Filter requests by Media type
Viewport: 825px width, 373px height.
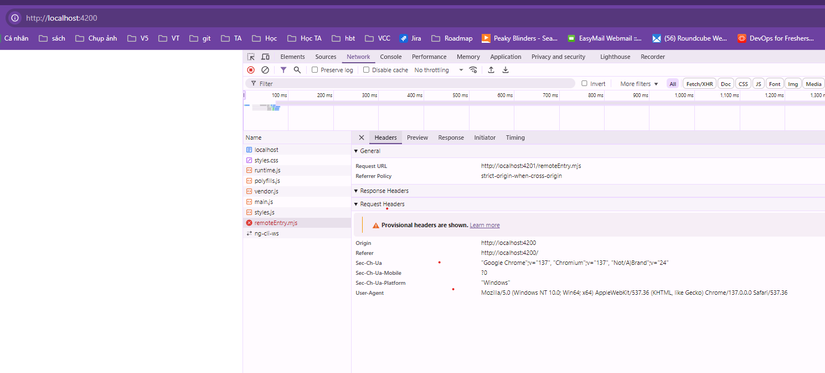(813, 84)
